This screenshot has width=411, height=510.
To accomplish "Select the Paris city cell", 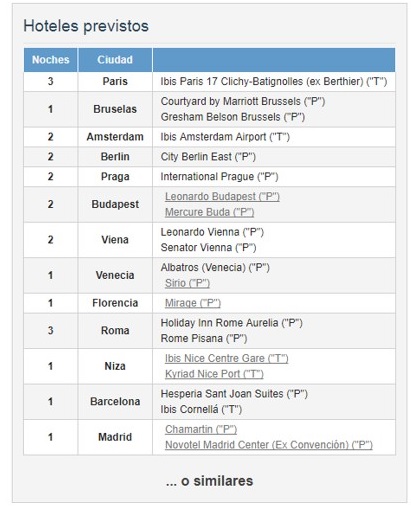I will pyautogui.click(x=115, y=81).
